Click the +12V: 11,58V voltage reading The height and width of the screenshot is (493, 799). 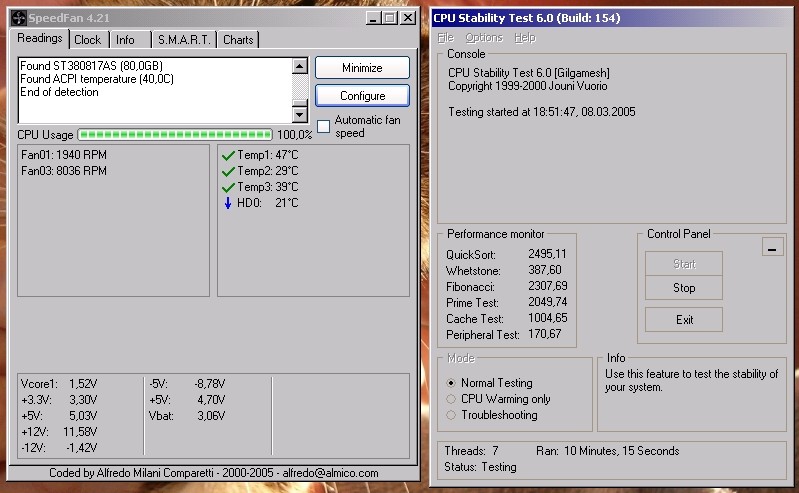(x=59, y=432)
